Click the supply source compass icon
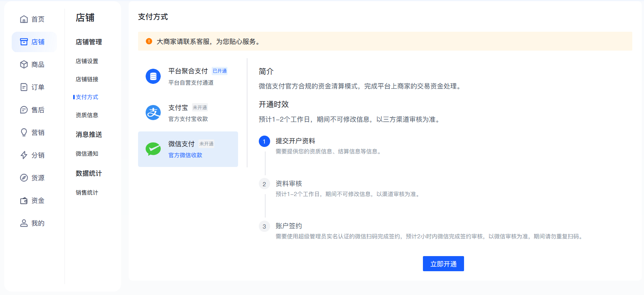Screen dimensions: 644x295 click(x=24, y=178)
